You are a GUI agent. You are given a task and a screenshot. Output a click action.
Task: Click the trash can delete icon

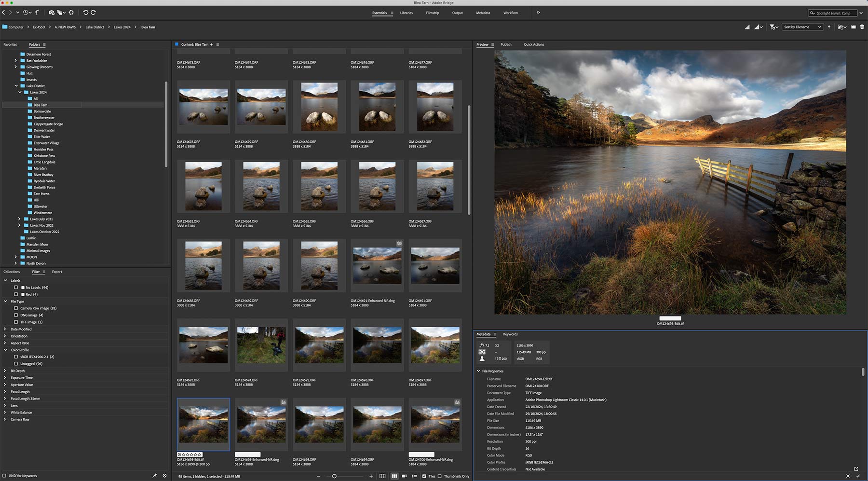[x=862, y=27]
